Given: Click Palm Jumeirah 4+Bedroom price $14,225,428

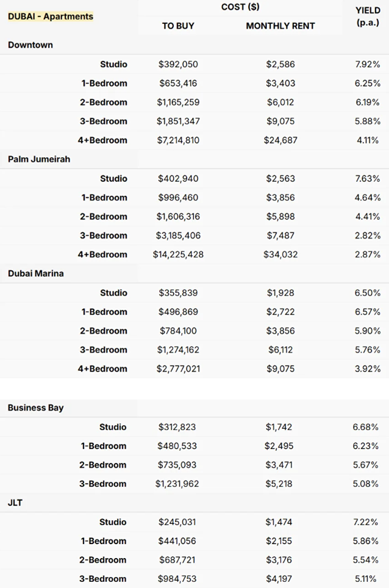Looking at the screenshot, I should (178, 254).
